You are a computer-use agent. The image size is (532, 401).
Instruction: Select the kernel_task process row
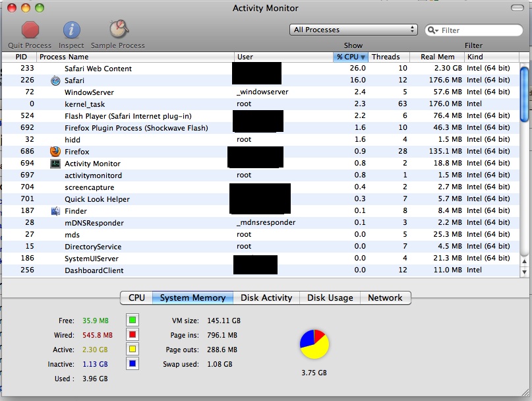[260, 104]
